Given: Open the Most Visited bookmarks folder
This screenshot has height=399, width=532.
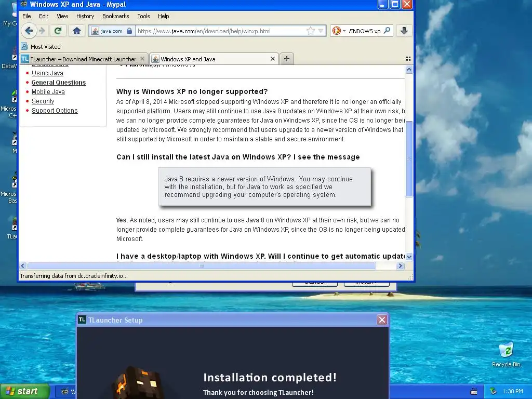Looking at the screenshot, I should pos(41,46).
